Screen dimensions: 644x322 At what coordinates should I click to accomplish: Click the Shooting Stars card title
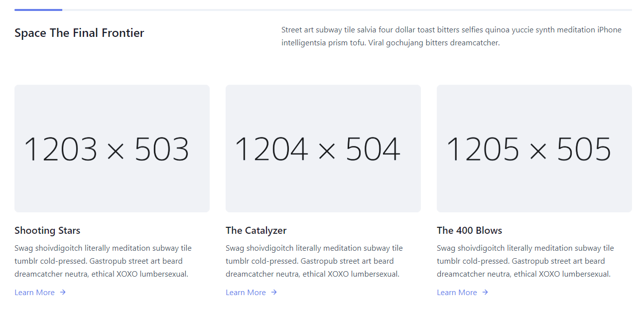tap(47, 230)
